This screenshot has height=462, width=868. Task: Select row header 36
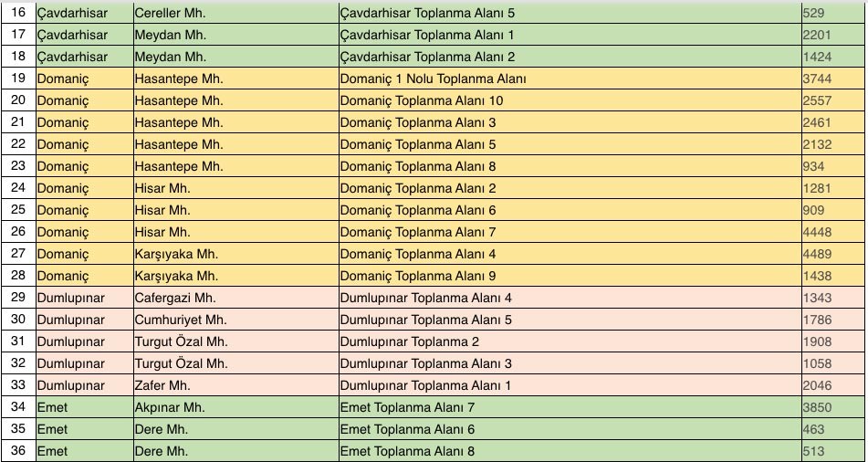point(17,451)
